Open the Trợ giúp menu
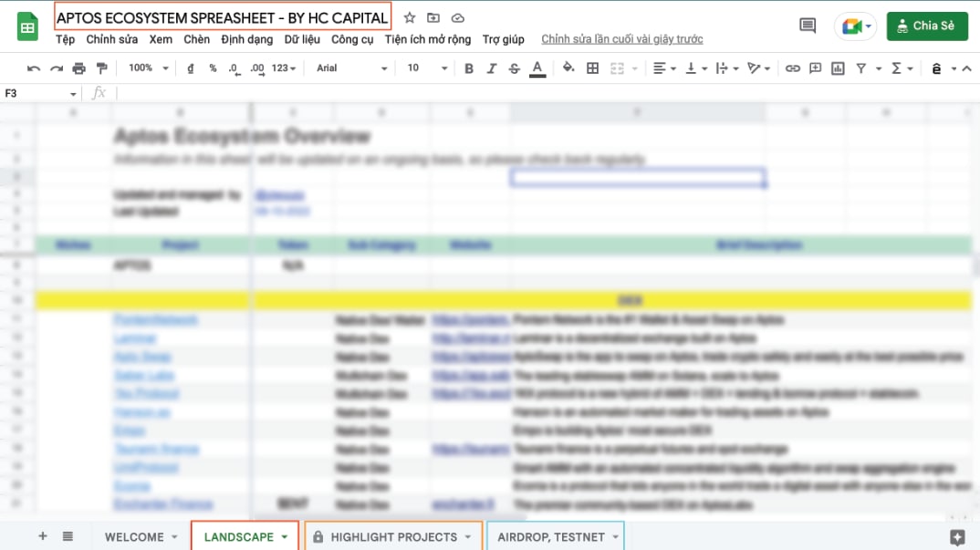The image size is (980, 550). [x=503, y=39]
